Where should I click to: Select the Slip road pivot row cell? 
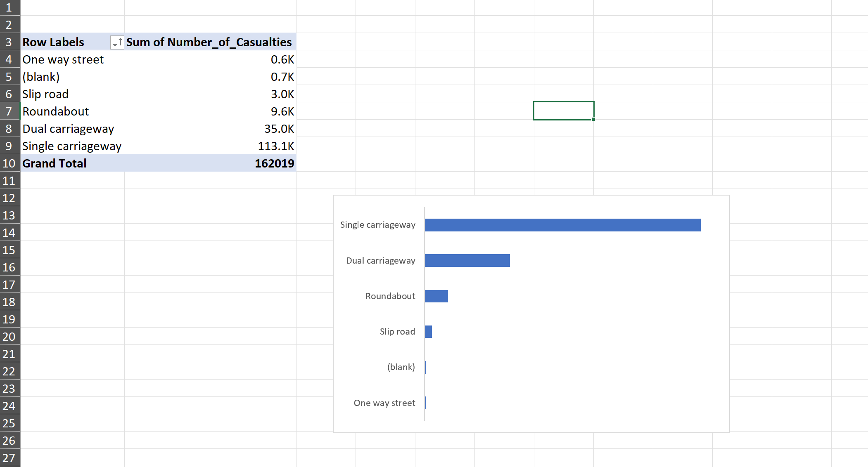coord(45,94)
